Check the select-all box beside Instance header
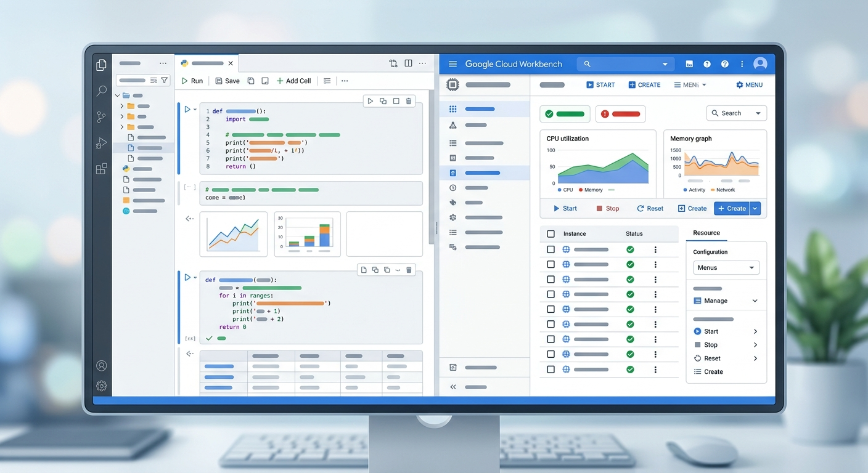 click(x=551, y=234)
